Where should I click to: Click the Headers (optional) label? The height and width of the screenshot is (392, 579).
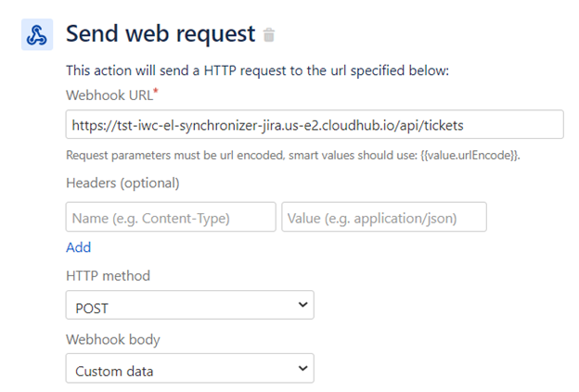[122, 183]
